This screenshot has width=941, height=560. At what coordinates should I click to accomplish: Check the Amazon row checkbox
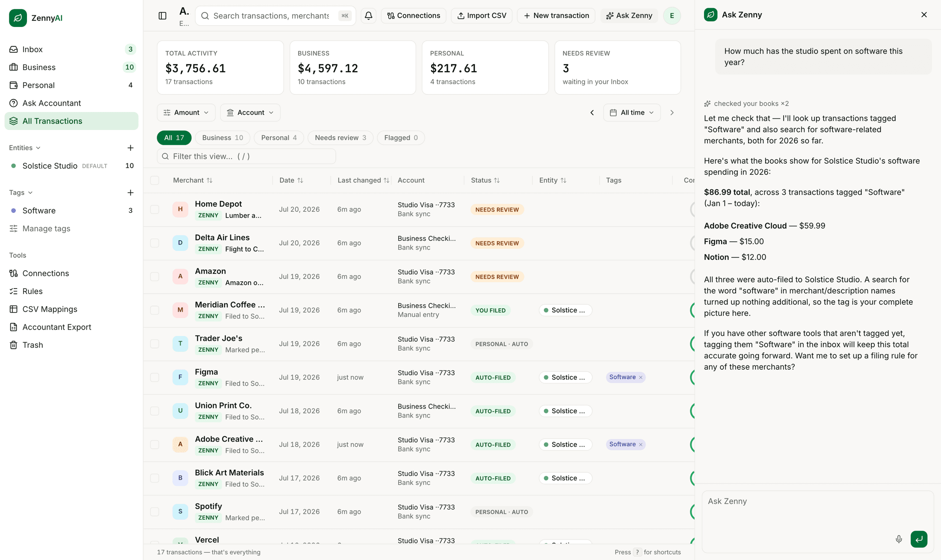pos(155,277)
